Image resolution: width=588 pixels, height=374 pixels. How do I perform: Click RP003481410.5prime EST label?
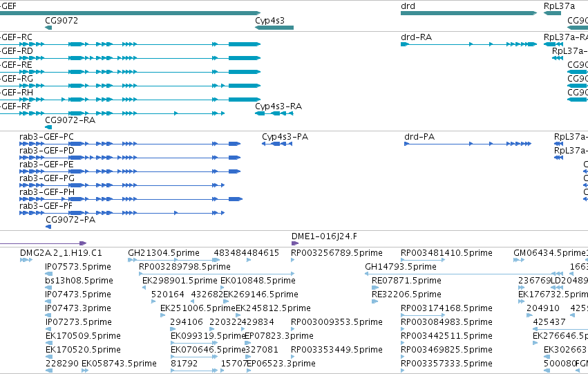coord(446,253)
